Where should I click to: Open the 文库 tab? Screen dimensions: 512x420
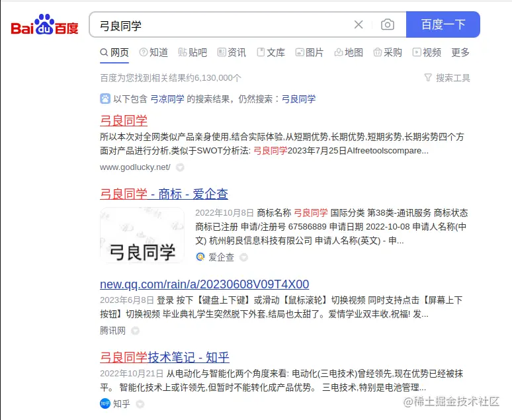tap(271, 52)
